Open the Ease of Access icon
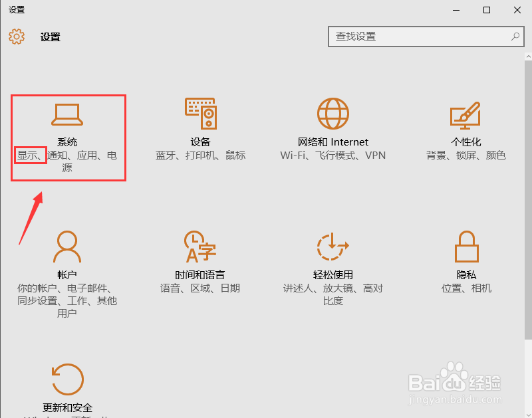 [333, 247]
